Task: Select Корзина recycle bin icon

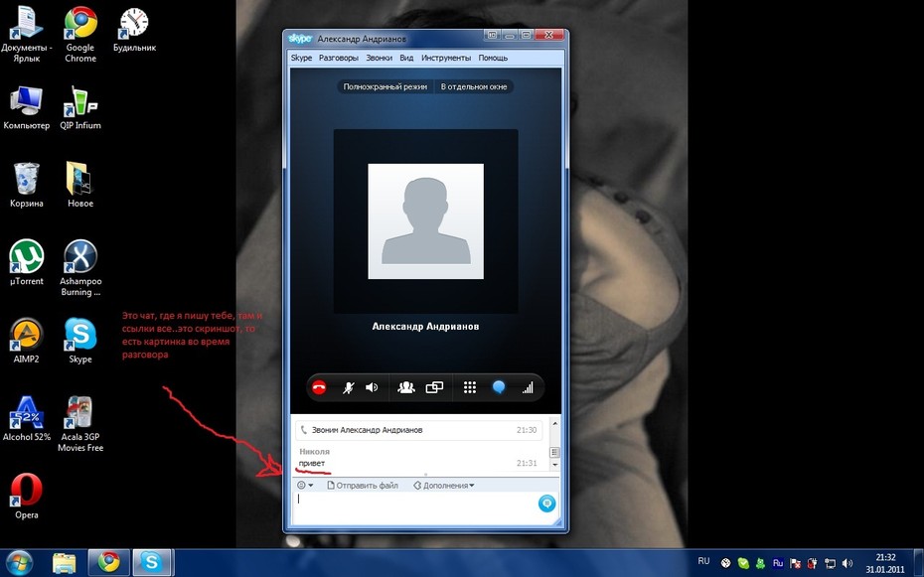Action: (x=27, y=185)
